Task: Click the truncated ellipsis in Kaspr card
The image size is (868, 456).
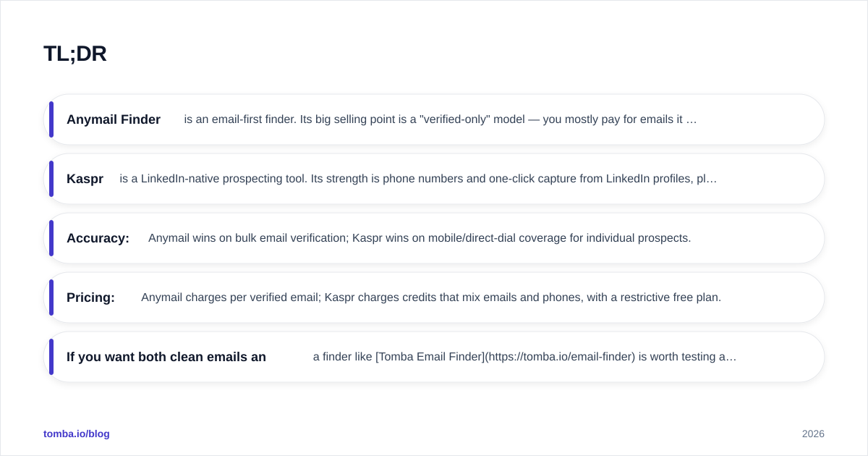Action: 712,179
